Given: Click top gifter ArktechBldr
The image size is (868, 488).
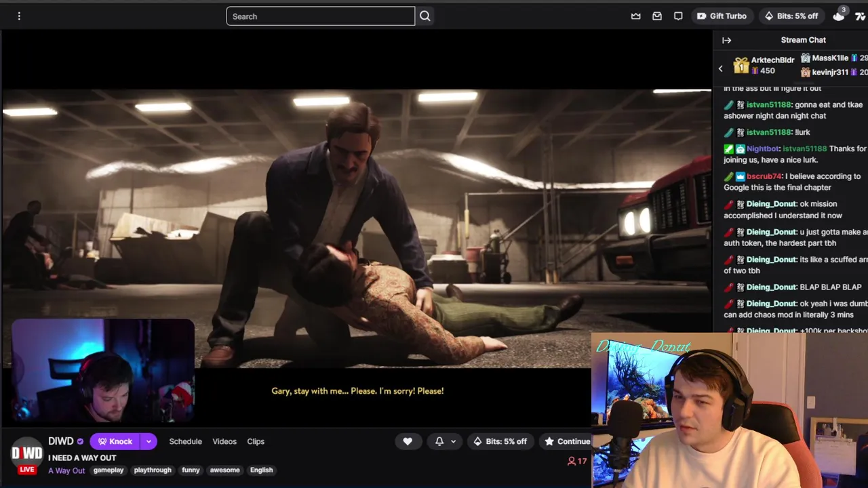Looking at the screenshot, I should [772, 60].
